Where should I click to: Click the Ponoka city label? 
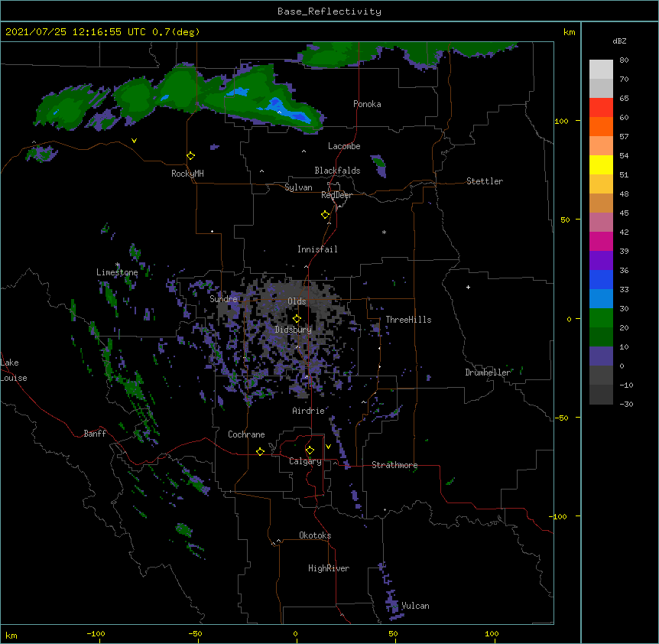coord(367,104)
